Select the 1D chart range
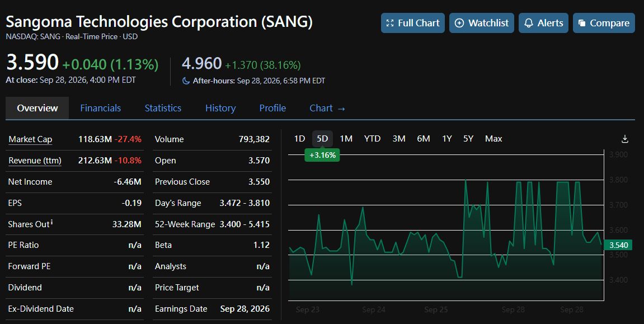Viewport: 644px width, 324px height. coord(300,139)
